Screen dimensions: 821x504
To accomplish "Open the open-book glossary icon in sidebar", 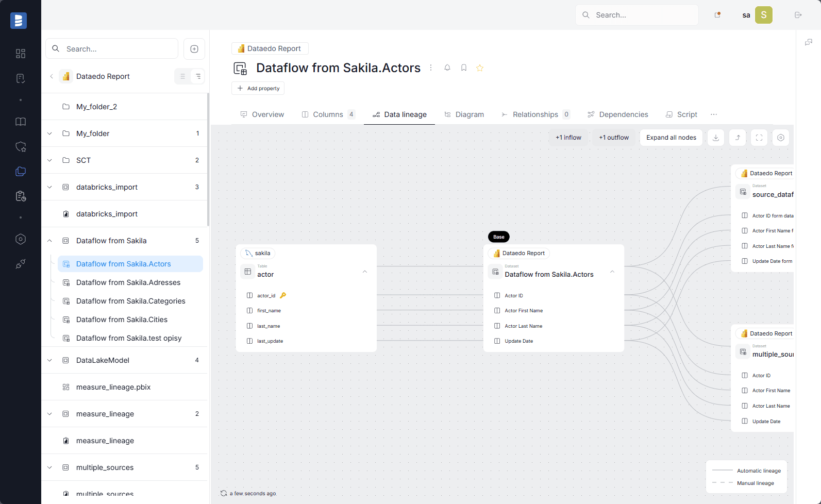I will [x=21, y=122].
